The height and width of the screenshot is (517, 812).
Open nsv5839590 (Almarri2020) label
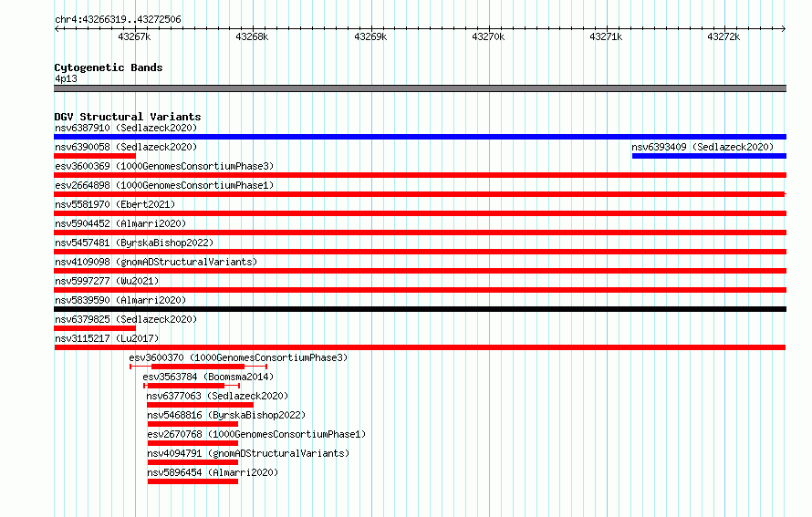point(120,300)
